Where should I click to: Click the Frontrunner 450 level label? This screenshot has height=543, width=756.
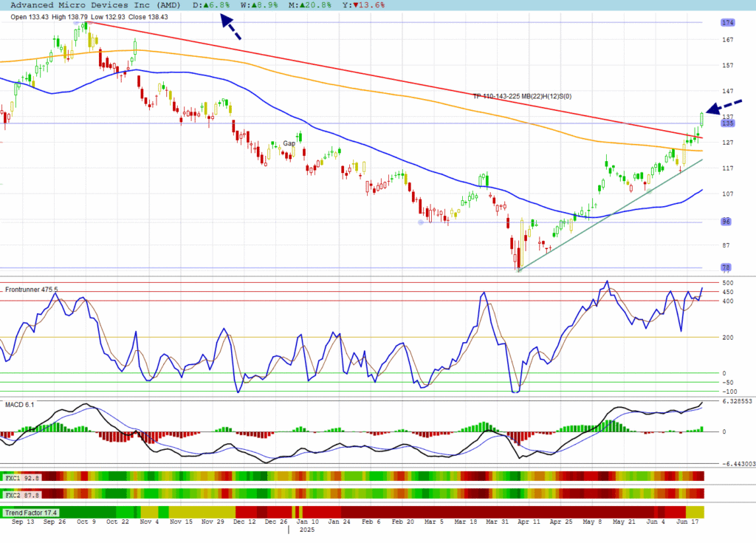click(727, 292)
